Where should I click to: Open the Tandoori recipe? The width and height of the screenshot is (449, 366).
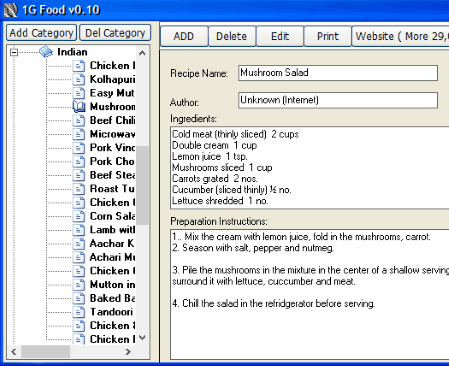click(111, 312)
